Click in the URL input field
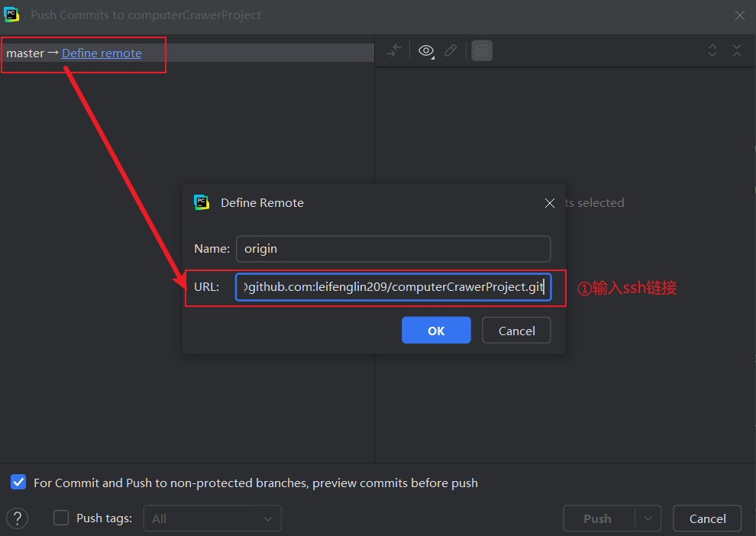756x536 pixels. pyautogui.click(x=393, y=287)
